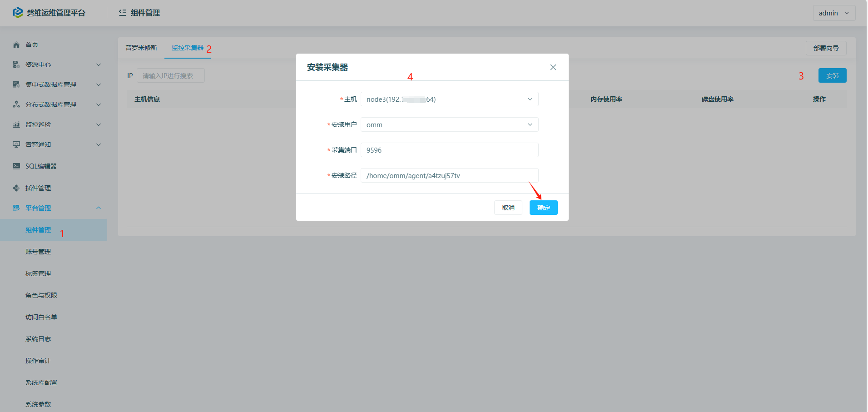Close the 安装采集器 dialog

pyautogui.click(x=553, y=67)
